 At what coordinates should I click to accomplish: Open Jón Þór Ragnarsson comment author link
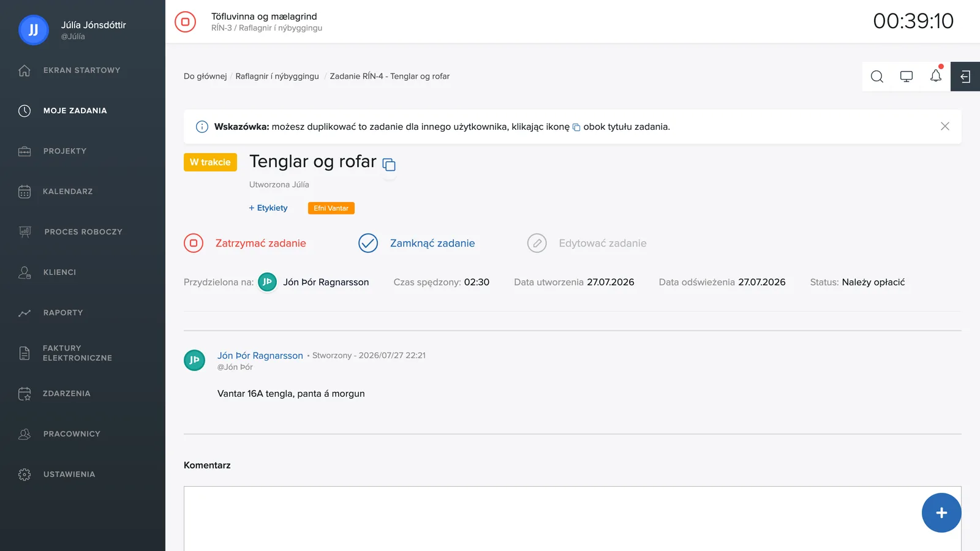[260, 356]
